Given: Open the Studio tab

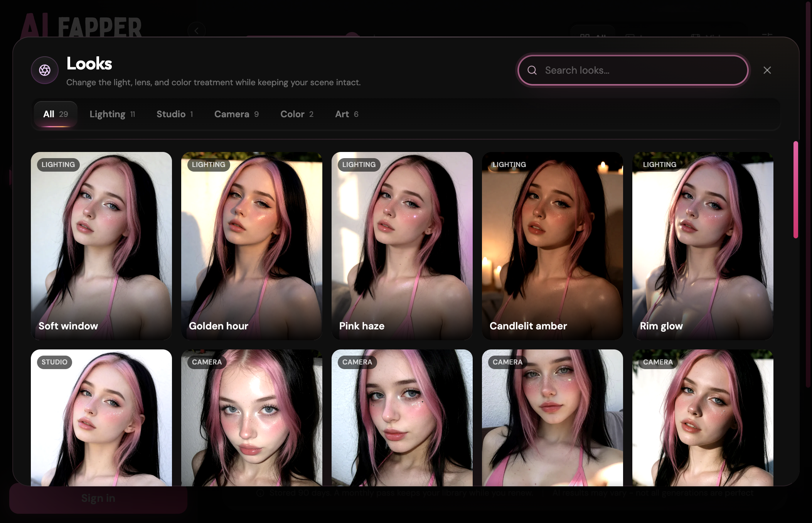Looking at the screenshot, I should [175, 114].
